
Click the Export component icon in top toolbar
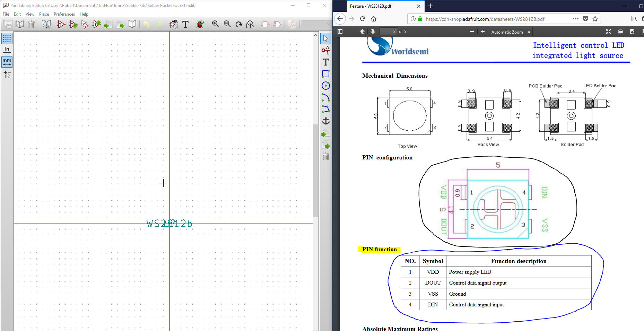(120, 24)
